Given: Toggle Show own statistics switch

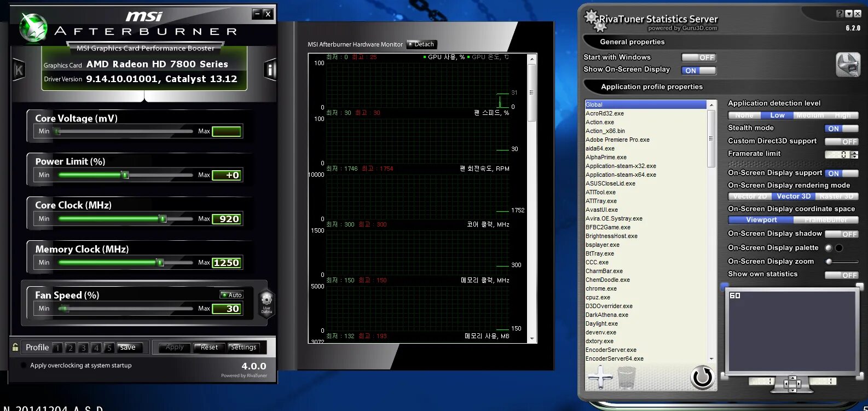Looking at the screenshot, I should [x=841, y=275].
